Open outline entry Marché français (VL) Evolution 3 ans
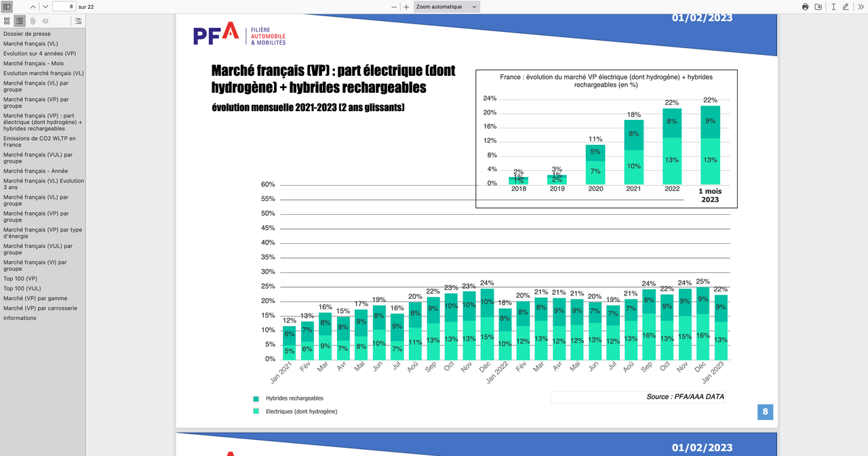The image size is (868, 456). [x=43, y=184]
